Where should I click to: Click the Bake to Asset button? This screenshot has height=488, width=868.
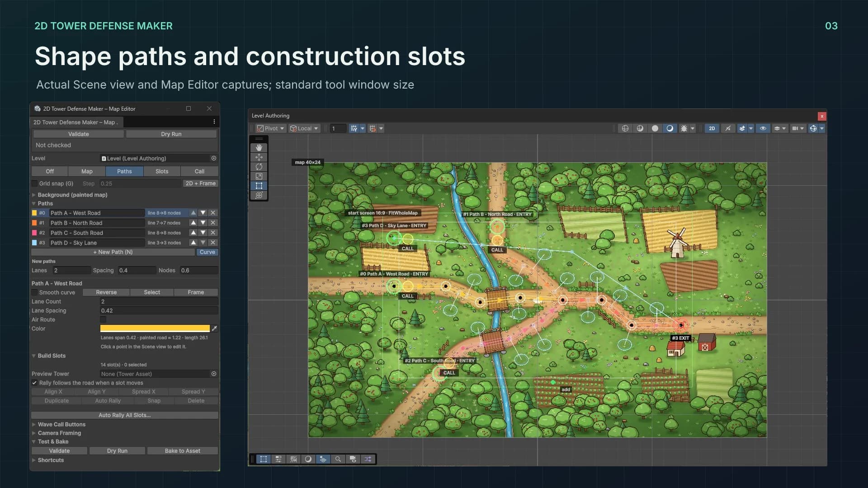(x=183, y=450)
